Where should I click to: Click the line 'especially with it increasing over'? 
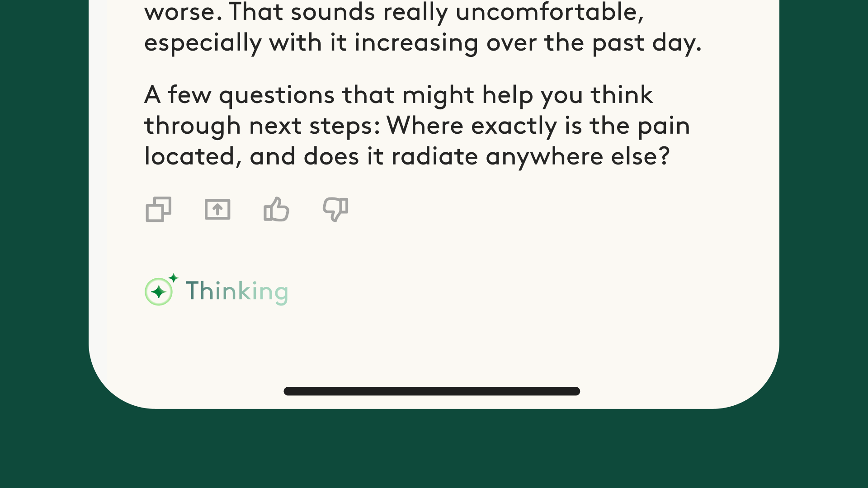coord(423,43)
